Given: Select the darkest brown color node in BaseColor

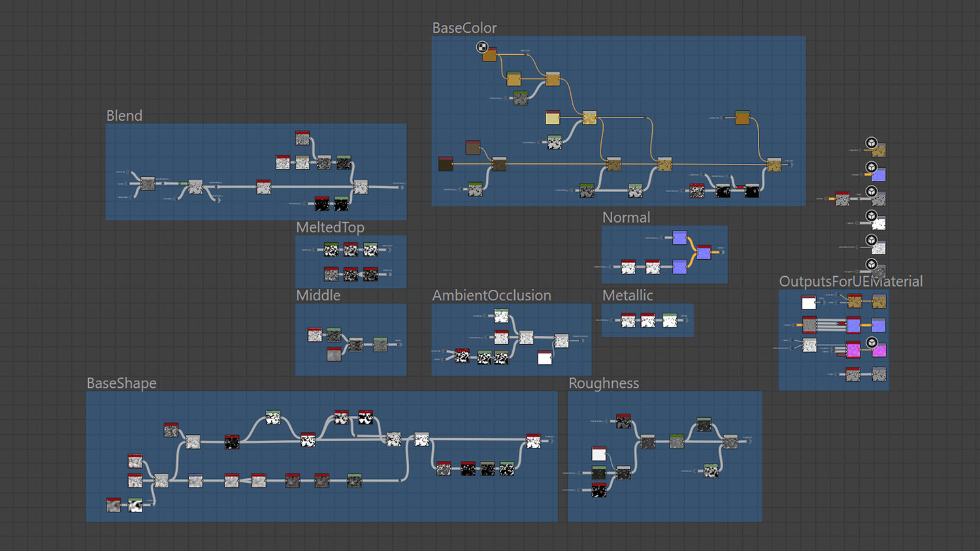Looking at the screenshot, I should tap(446, 163).
